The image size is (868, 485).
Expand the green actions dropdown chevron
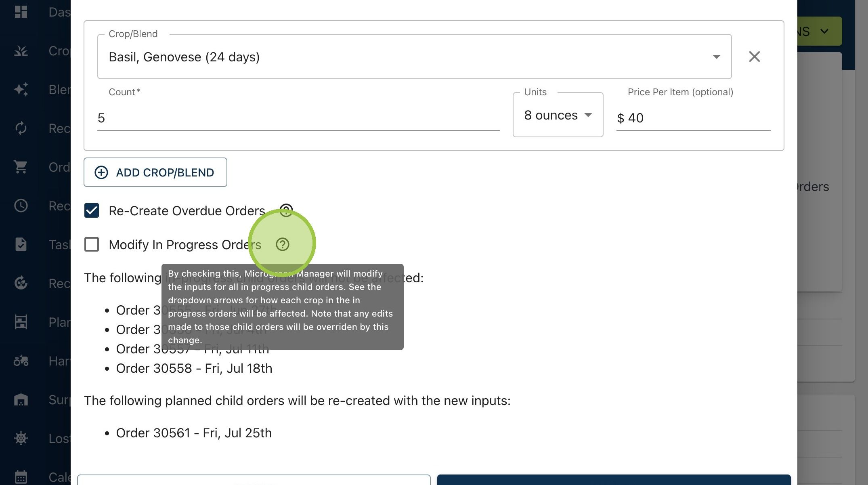point(824,31)
